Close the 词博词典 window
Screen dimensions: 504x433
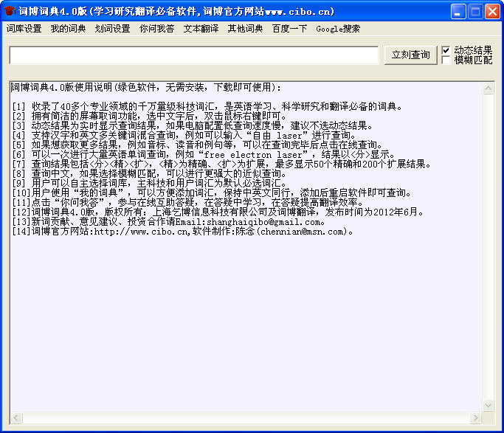pyautogui.click(x=492, y=11)
